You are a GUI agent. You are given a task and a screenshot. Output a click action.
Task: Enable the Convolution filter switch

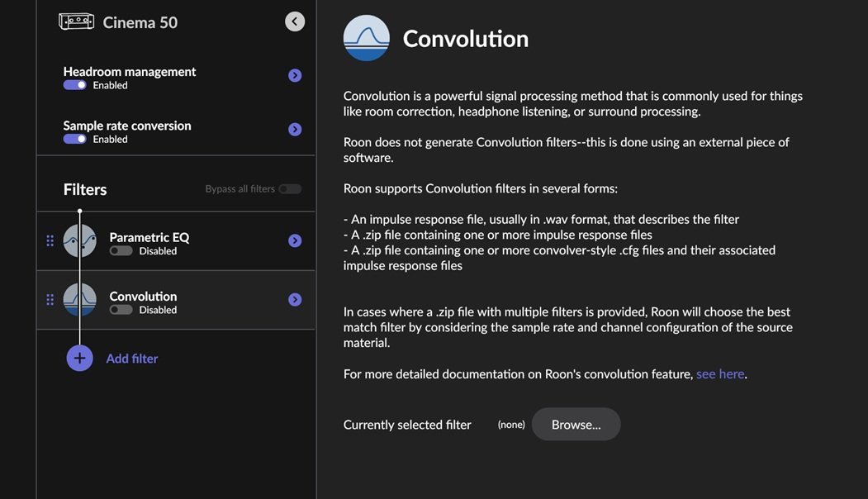point(121,310)
